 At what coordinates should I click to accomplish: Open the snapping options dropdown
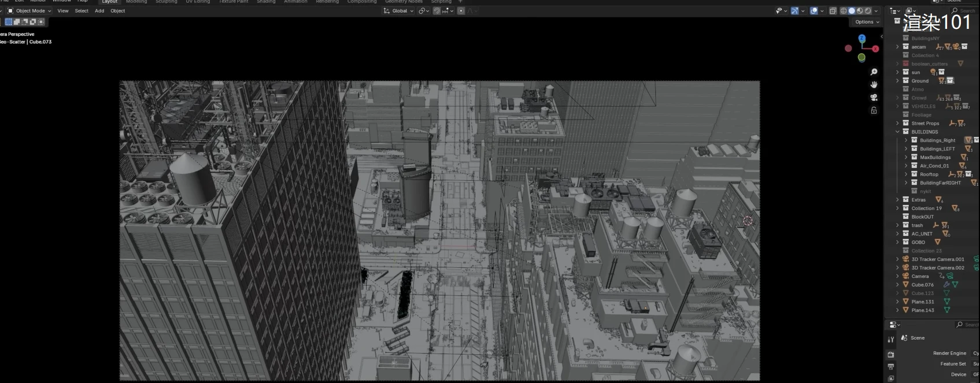pos(448,10)
